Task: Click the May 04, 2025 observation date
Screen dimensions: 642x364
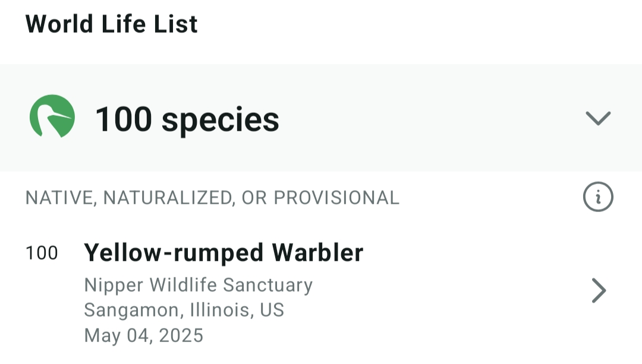Action: [144, 335]
